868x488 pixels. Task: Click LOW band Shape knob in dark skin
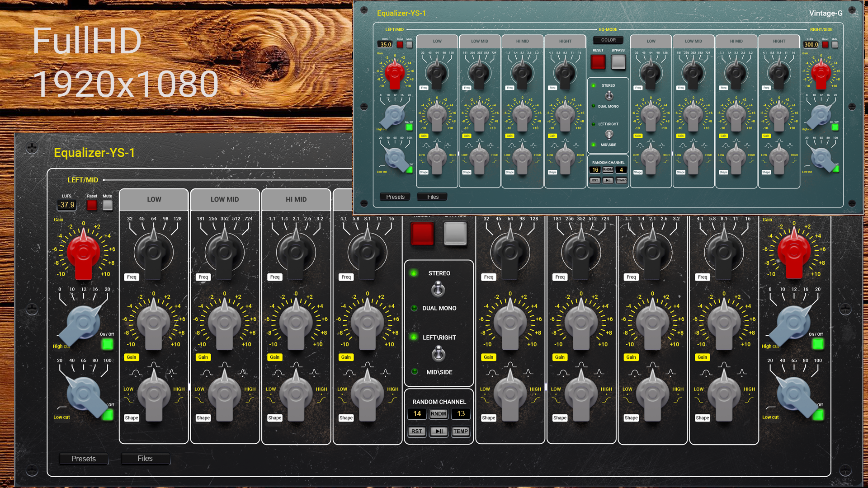pos(154,394)
